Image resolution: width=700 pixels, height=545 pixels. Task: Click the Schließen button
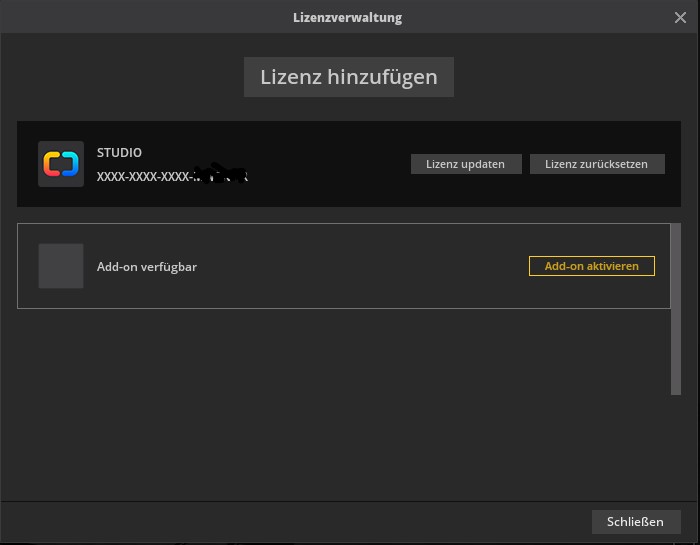pyautogui.click(x=635, y=522)
